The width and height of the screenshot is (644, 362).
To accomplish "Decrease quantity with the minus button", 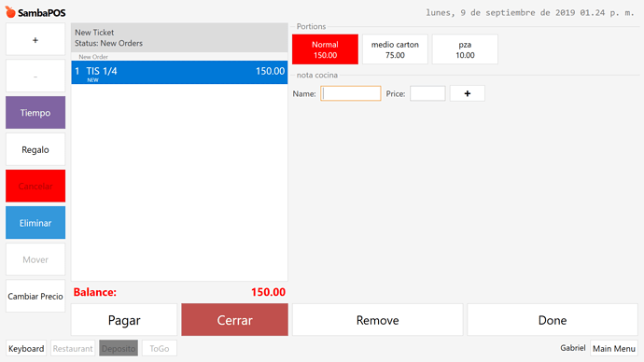I will (35, 76).
